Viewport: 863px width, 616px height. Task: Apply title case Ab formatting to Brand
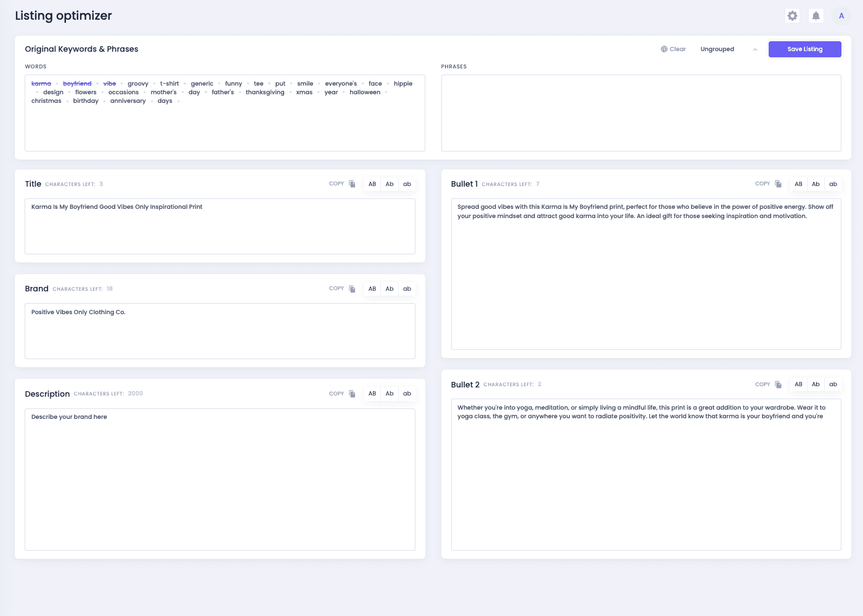(390, 288)
